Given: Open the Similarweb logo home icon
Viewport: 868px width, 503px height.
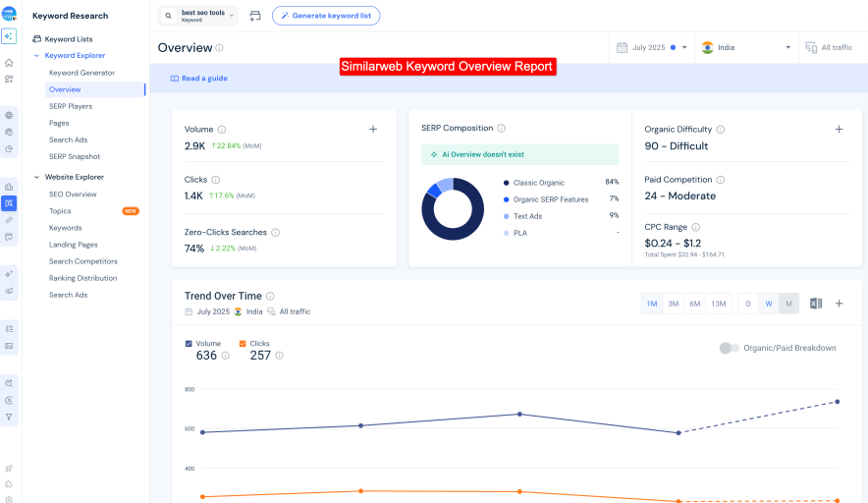Looking at the screenshot, I should 9,14.
